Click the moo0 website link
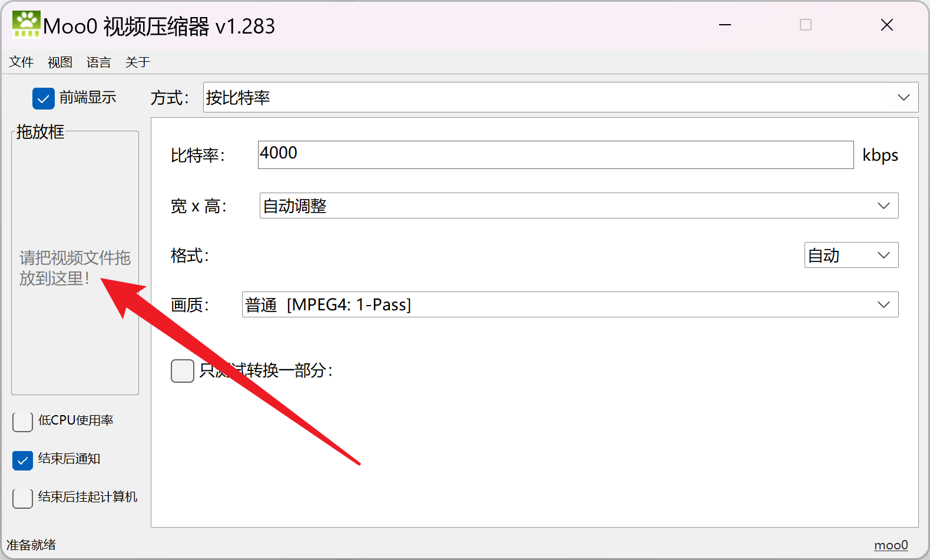Screen dimensions: 930x560 click(x=891, y=545)
